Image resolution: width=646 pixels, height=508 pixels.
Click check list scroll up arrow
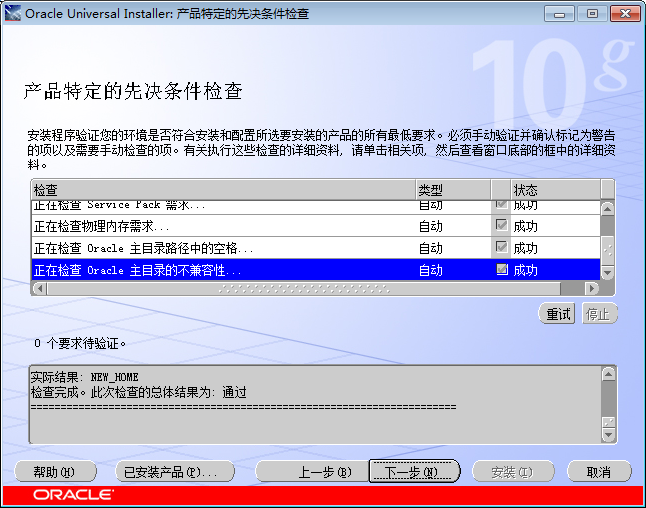pyautogui.click(x=607, y=209)
